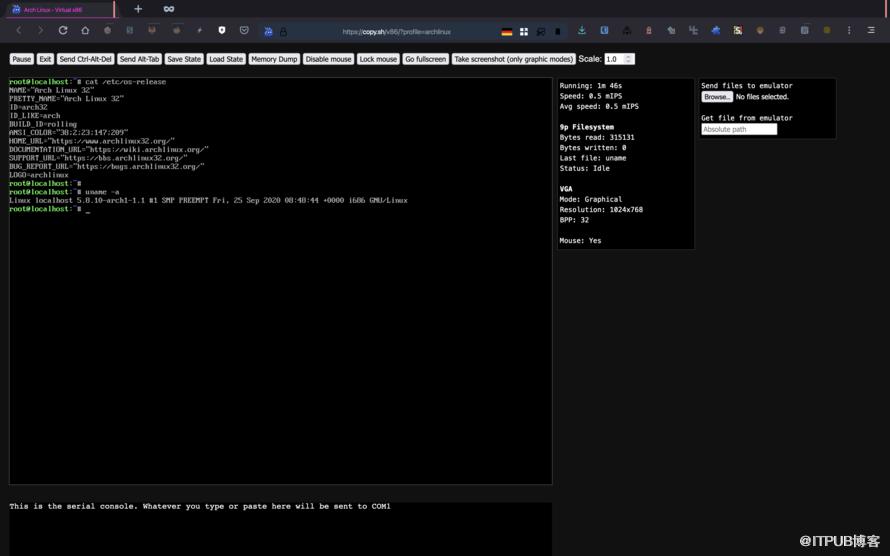
Task: Click the Absolute path input field
Action: pos(739,129)
